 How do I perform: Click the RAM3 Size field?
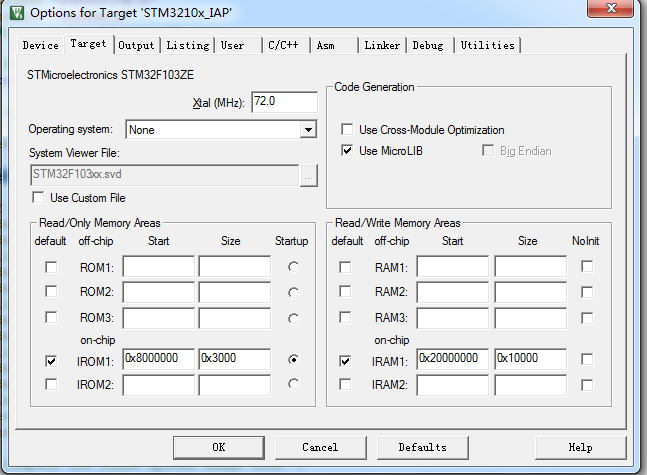coord(531,318)
